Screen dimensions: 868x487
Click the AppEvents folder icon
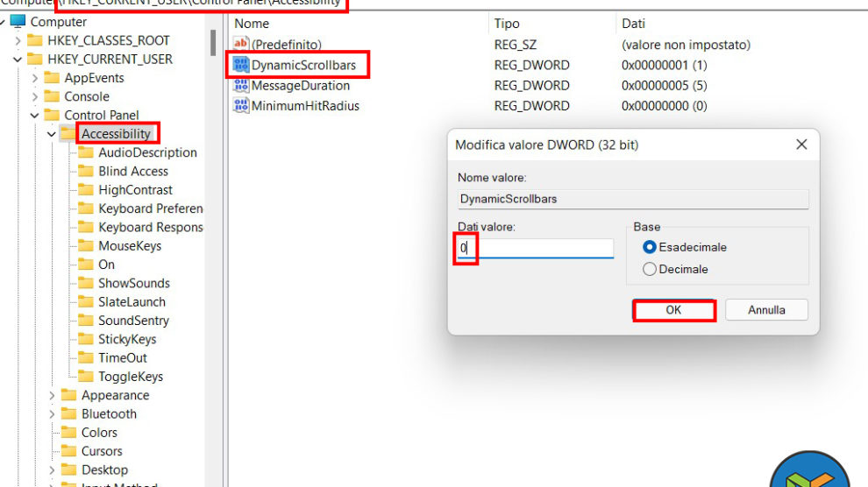52,77
